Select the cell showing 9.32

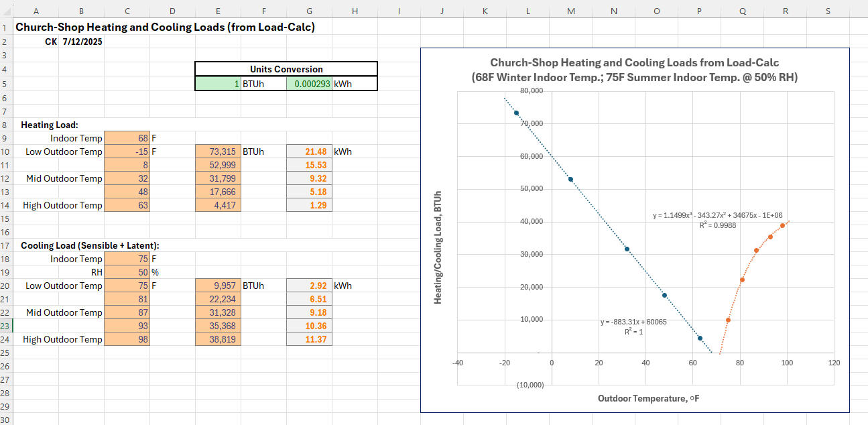(x=309, y=178)
